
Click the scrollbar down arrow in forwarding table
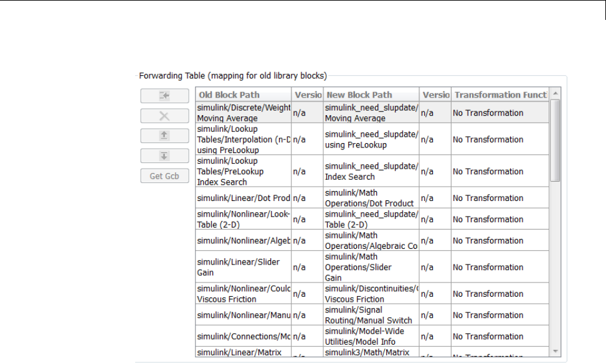pos(556,352)
